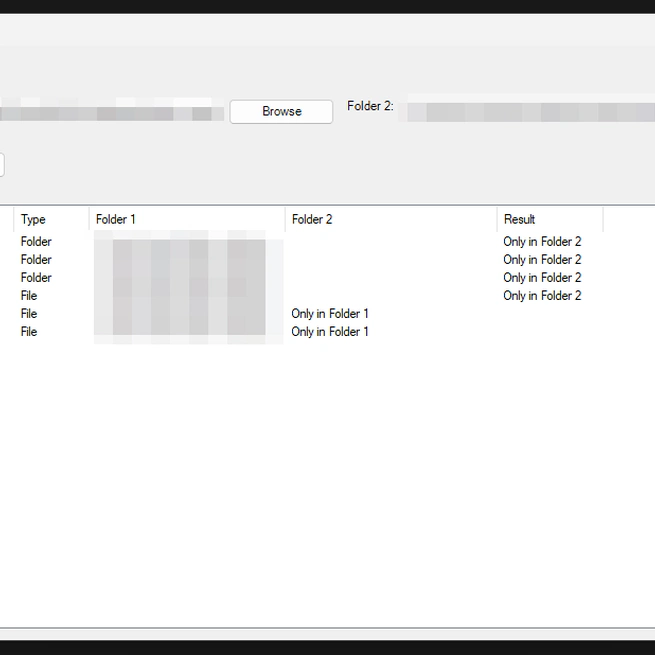Click last 'Only in Folder 1' cell
655x655 pixels.
(x=330, y=331)
